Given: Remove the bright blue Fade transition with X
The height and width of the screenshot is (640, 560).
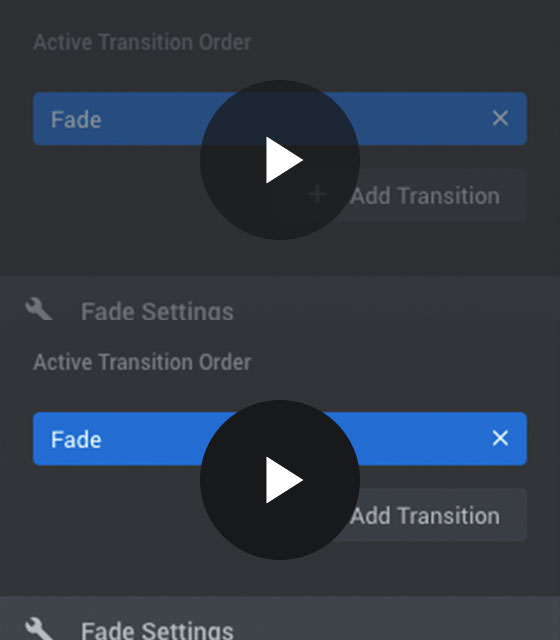Looking at the screenshot, I should 500,438.
